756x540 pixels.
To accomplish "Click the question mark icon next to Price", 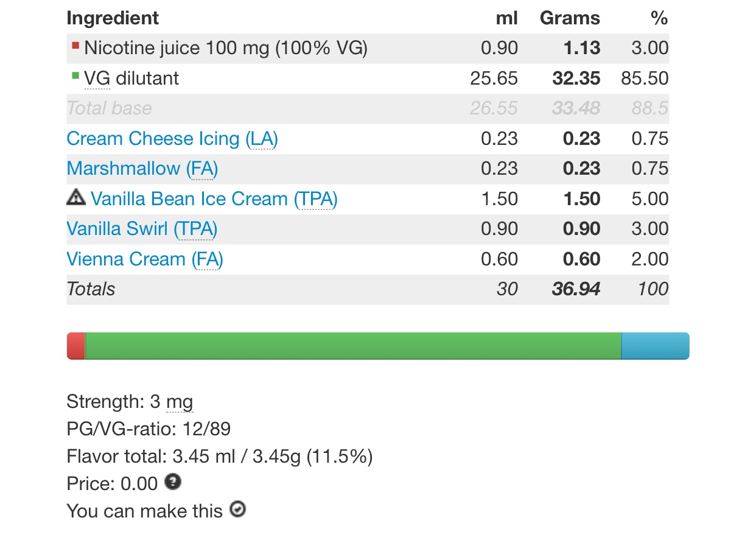I will [173, 482].
